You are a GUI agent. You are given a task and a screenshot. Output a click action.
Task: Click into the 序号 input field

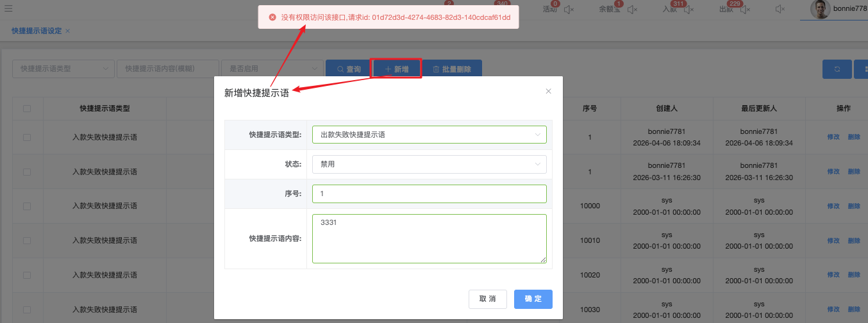429,194
